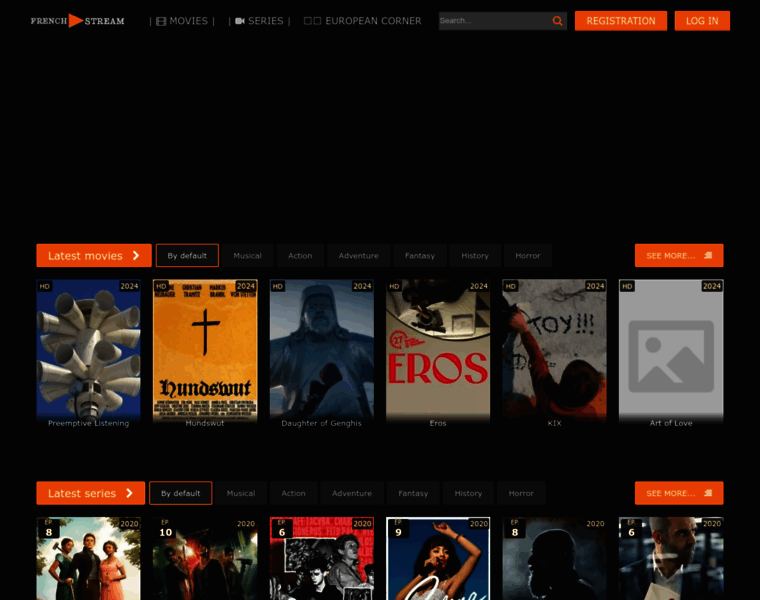Viewport: 760px width, 600px height.
Task: Open the Daughter of Genghis movie poster
Action: pyautogui.click(x=322, y=354)
